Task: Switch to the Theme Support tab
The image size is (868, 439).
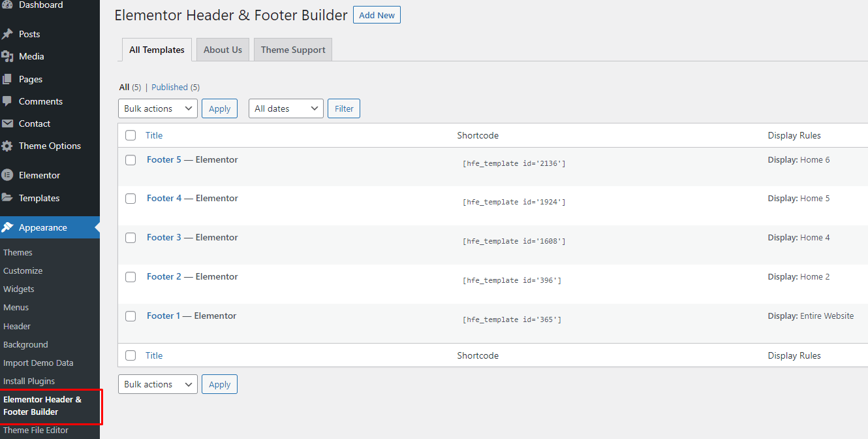Action: coord(293,50)
